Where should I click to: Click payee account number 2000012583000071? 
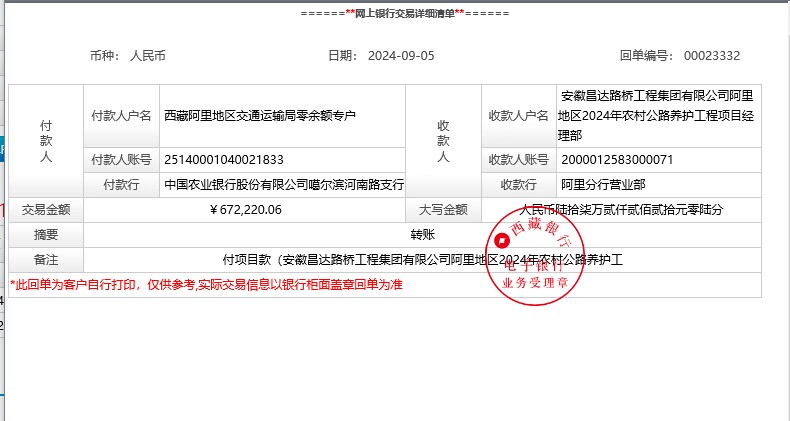click(617, 160)
